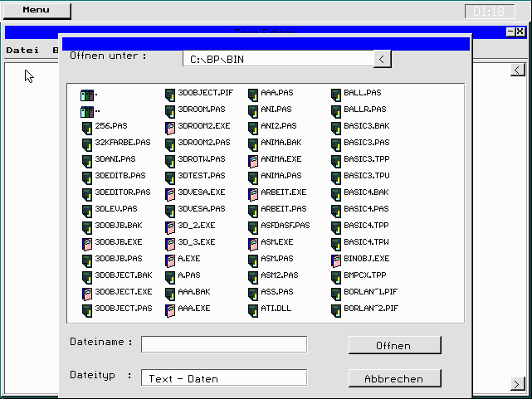Click the scrollbar right arrow at bottom right
Image resolution: width=532 pixels, height=399 pixels.
coord(518,384)
